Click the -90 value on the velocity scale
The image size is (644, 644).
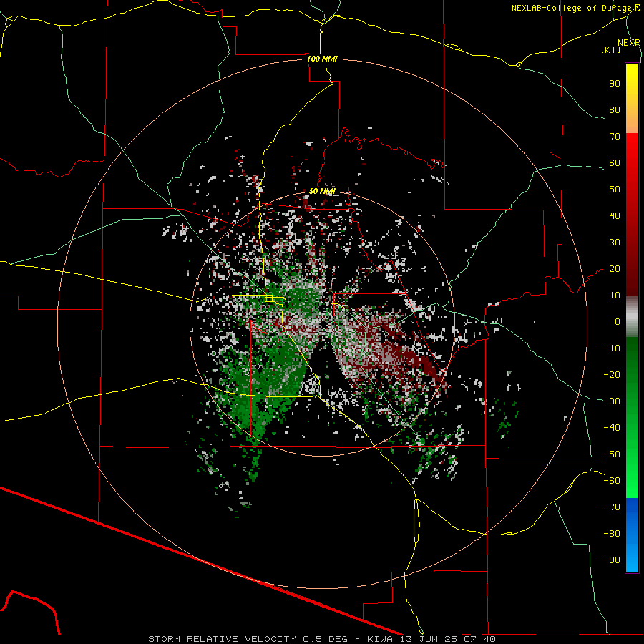[612, 560]
